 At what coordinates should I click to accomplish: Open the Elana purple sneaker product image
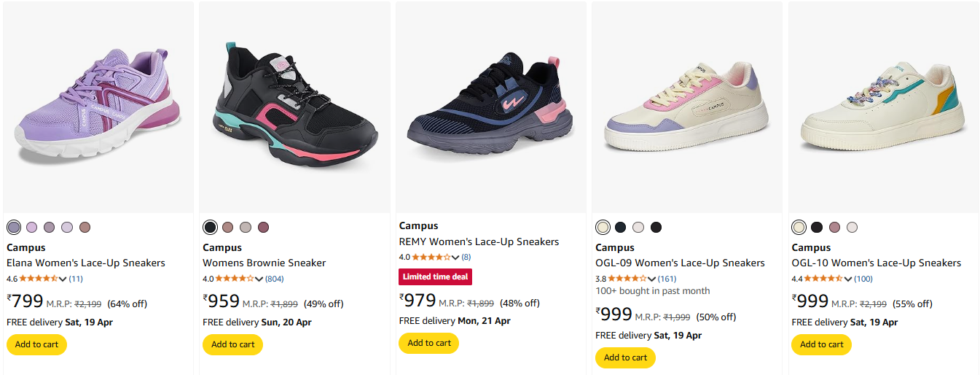coord(98,107)
